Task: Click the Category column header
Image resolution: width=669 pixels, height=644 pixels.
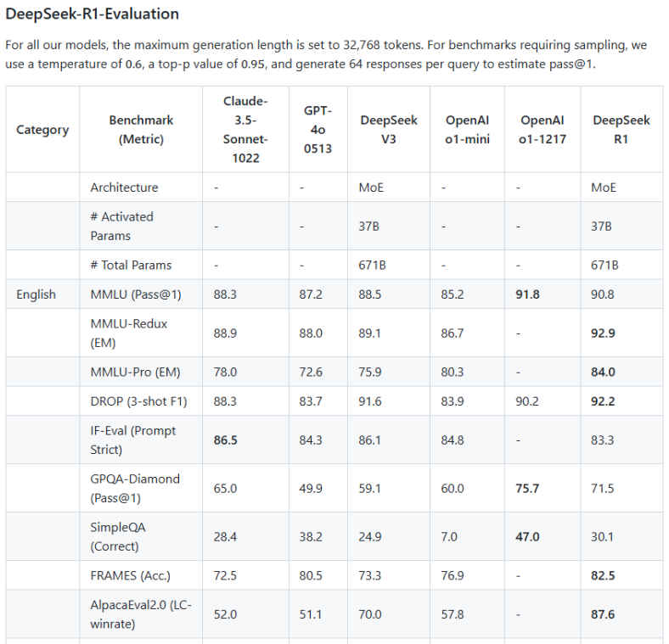Action: [x=42, y=130]
